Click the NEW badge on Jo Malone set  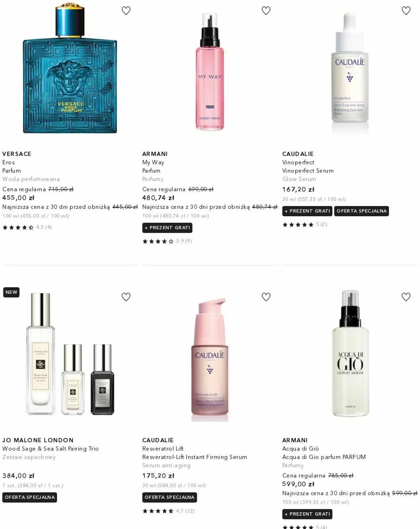pos(11,292)
